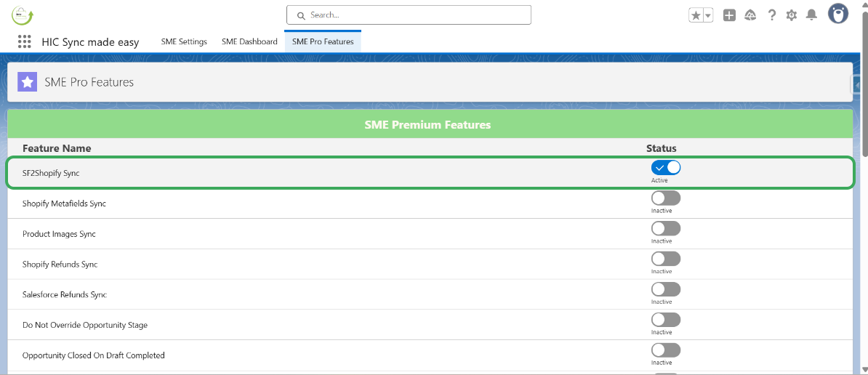Turn on Product Images Sync

pos(665,229)
